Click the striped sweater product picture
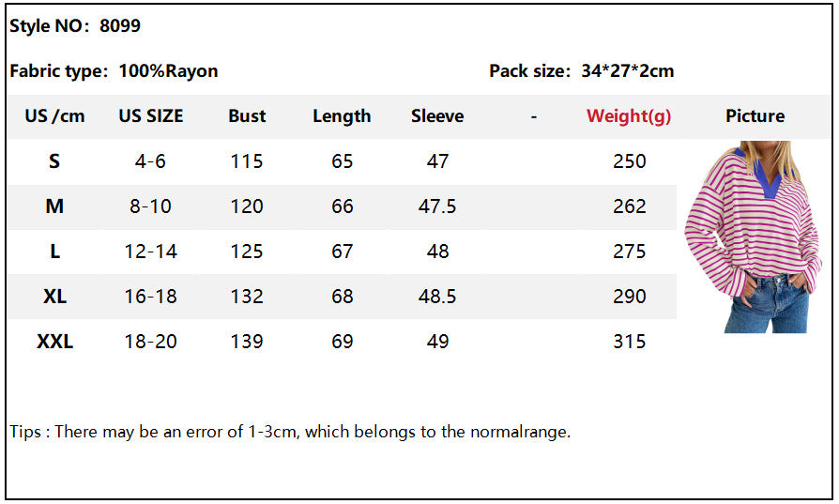Screen dimensions: 839x504 click(x=753, y=237)
